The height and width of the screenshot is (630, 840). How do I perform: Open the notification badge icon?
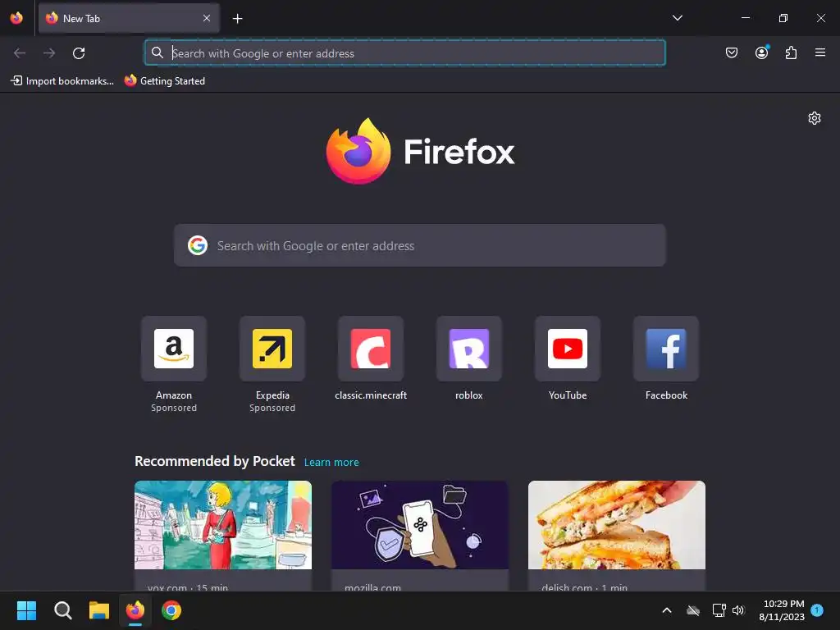coord(817,610)
